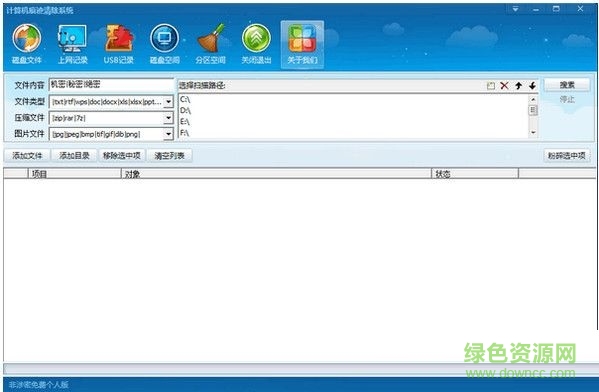The width and height of the screenshot is (599, 392).
Task: Open the 关于我们 about page
Action: [x=302, y=45]
